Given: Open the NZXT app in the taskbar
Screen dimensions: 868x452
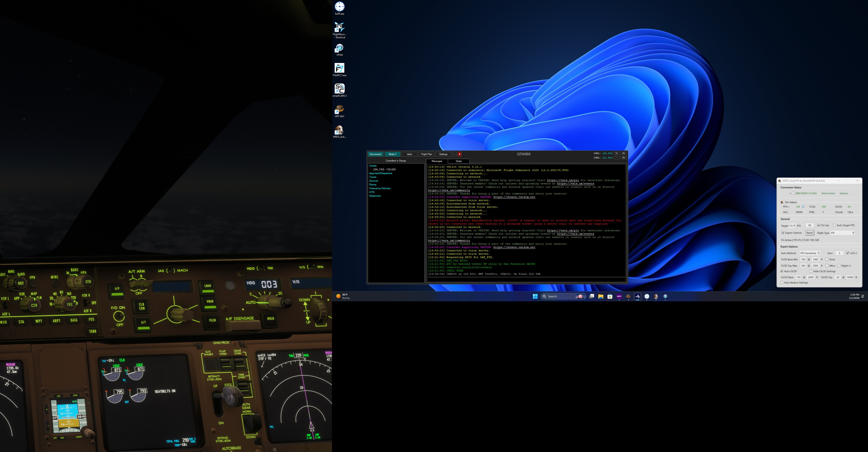Looking at the screenshot, I should (x=619, y=296).
